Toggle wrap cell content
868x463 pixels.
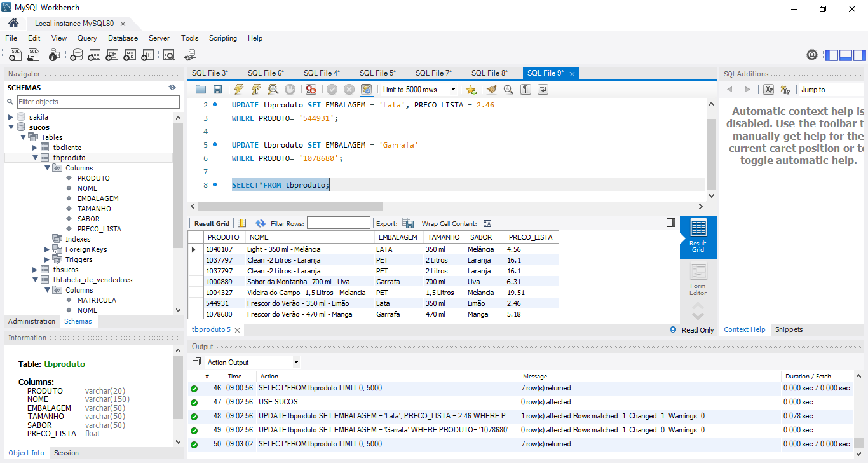[x=487, y=223]
